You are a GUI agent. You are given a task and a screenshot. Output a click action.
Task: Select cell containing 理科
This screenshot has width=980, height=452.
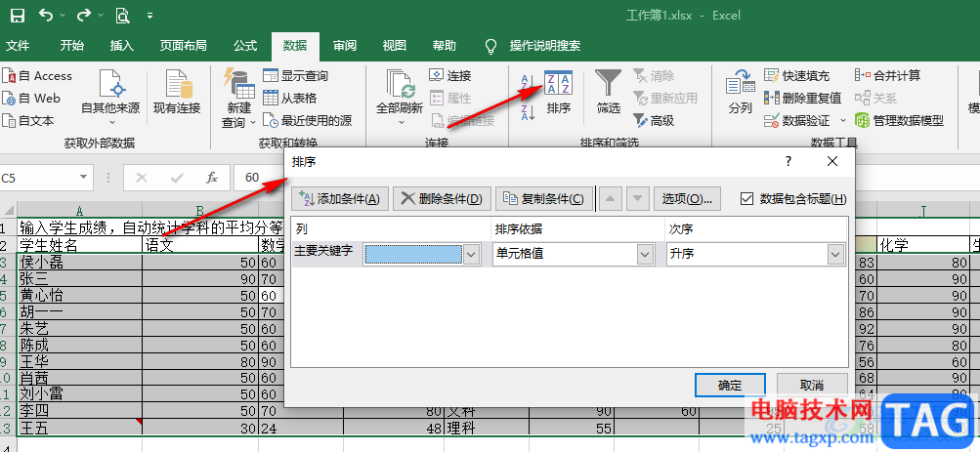(x=487, y=428)
